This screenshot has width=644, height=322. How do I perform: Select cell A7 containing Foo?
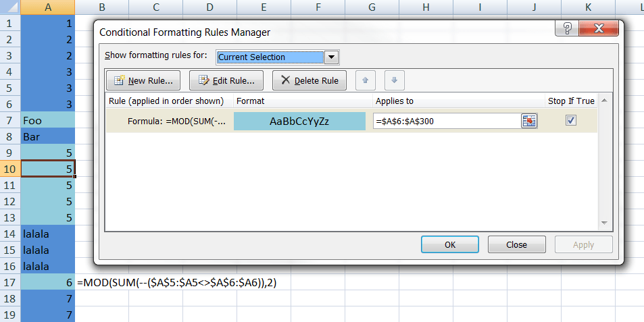click(48, 121)
